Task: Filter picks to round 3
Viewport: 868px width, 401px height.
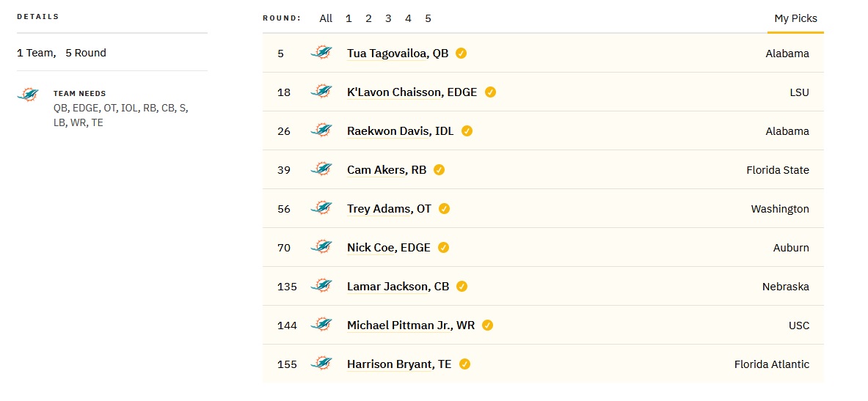Action: pos(388,18)
